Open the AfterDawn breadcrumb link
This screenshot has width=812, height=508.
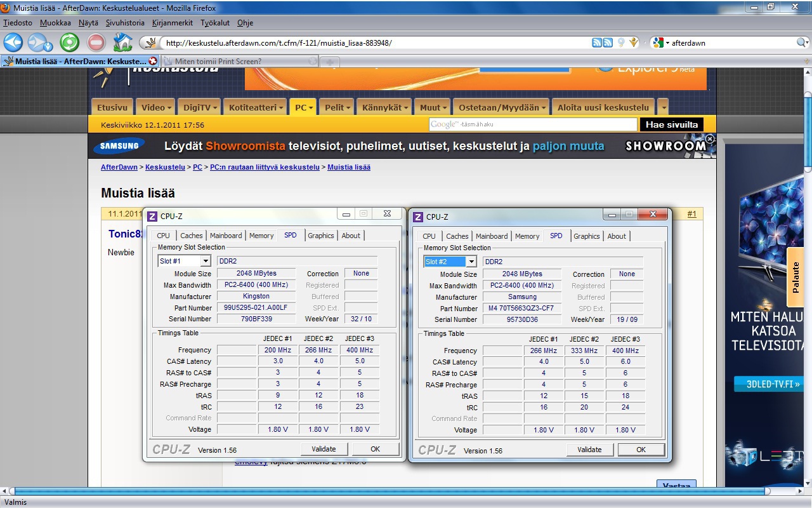coord(119,167)
